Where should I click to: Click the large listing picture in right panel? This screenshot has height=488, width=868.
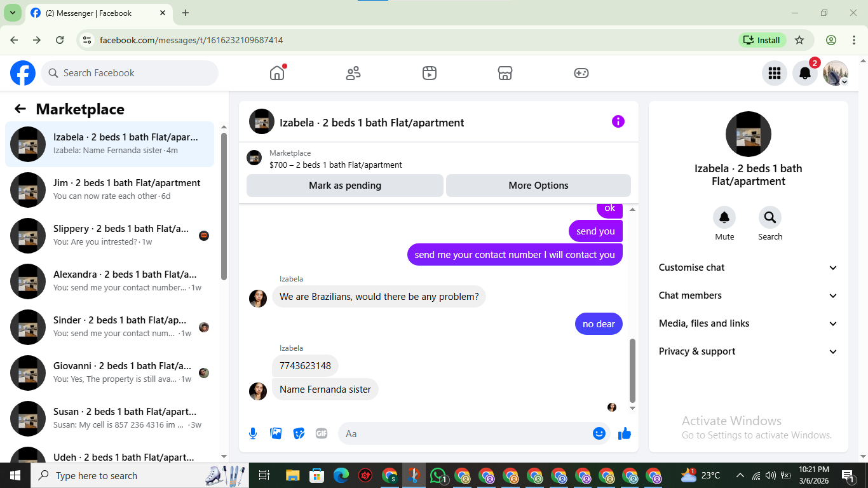click(x=749, y=134)
